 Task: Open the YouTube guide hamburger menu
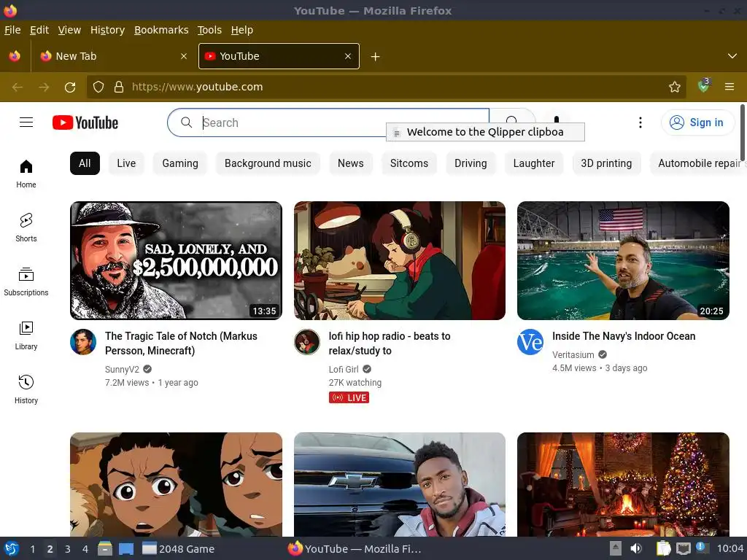tap(26, 122)
